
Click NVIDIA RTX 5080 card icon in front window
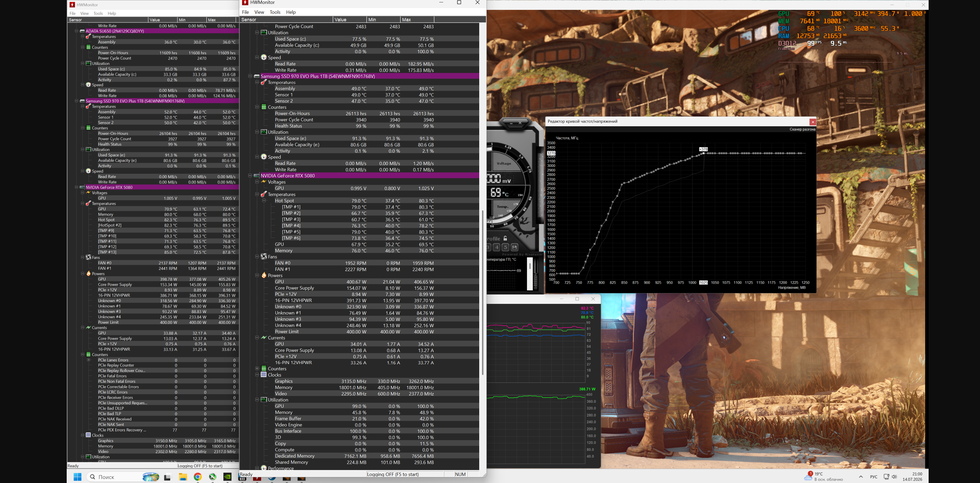click(x=257, y=176)
